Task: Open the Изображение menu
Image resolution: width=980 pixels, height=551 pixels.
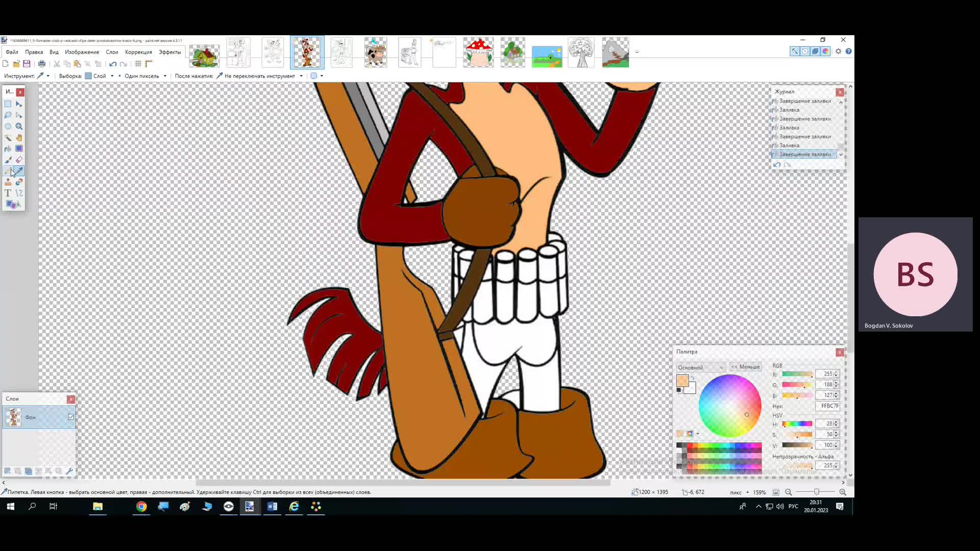Action: pos(82,52)
